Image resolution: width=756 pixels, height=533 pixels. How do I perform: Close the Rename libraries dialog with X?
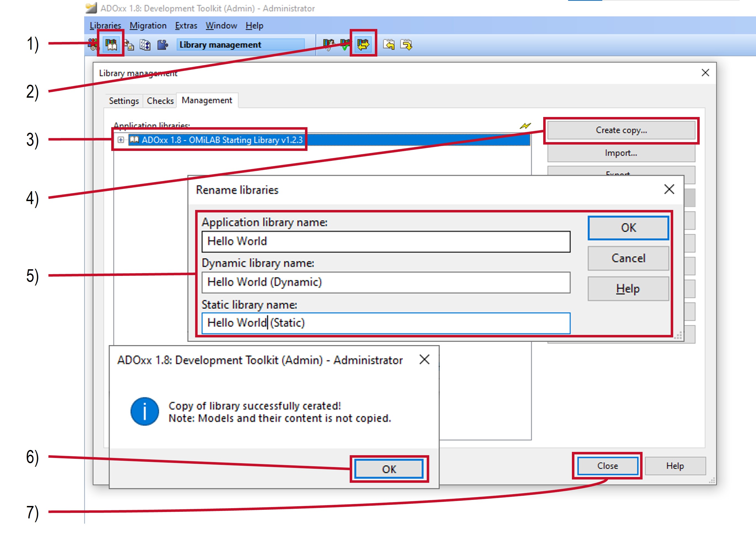coord(669,190)
